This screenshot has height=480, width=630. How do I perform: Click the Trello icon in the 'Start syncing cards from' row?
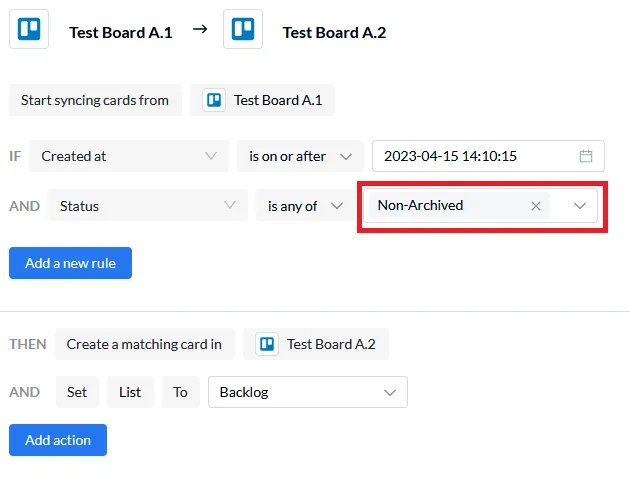click(x=214, y=100)
